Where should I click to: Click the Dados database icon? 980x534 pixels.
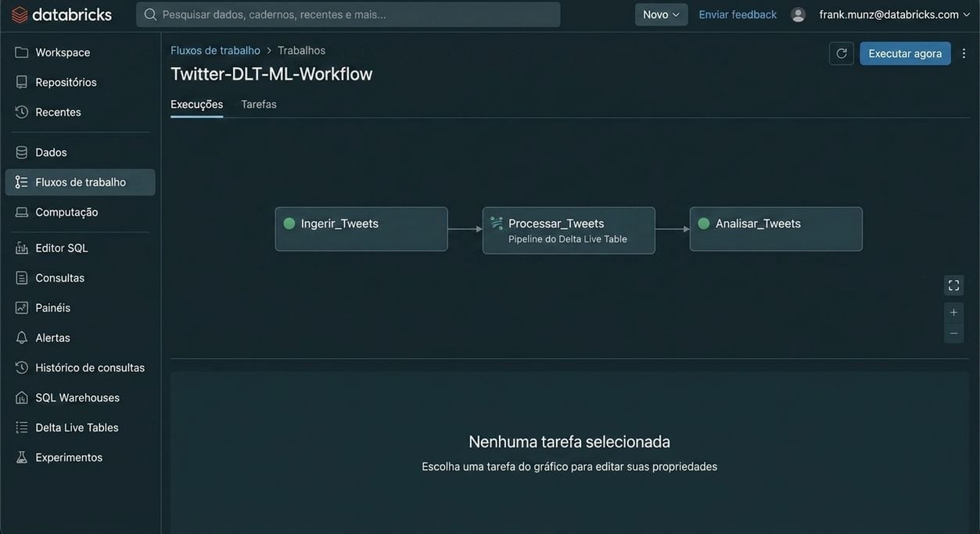[x=22, y=152]
